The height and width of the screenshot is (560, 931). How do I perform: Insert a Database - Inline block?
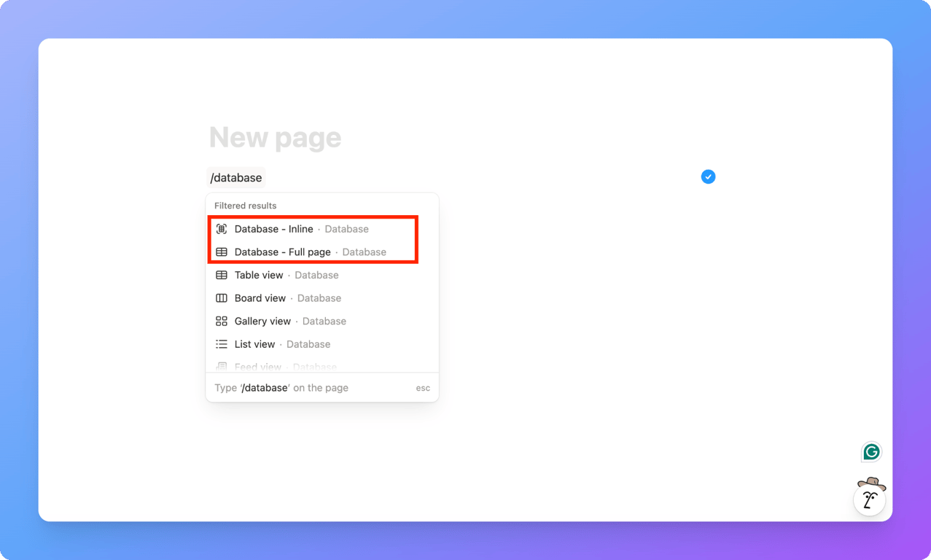[x=274, y=228]
